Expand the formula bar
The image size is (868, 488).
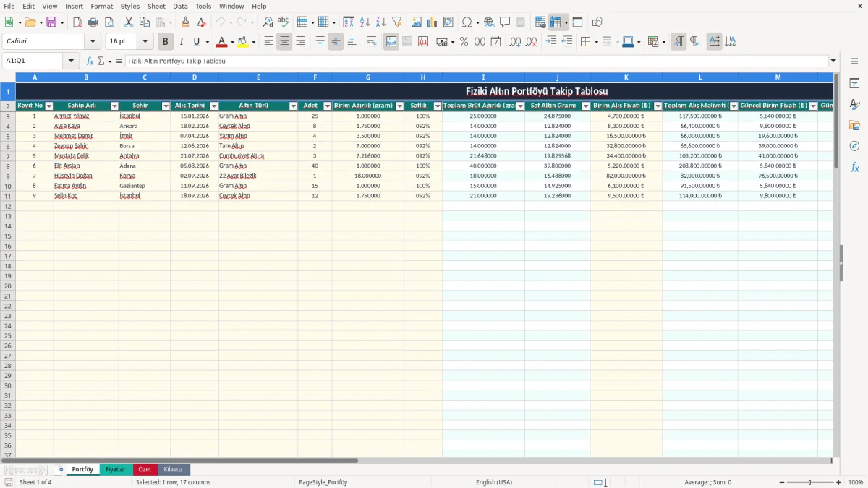pos(833,61)
